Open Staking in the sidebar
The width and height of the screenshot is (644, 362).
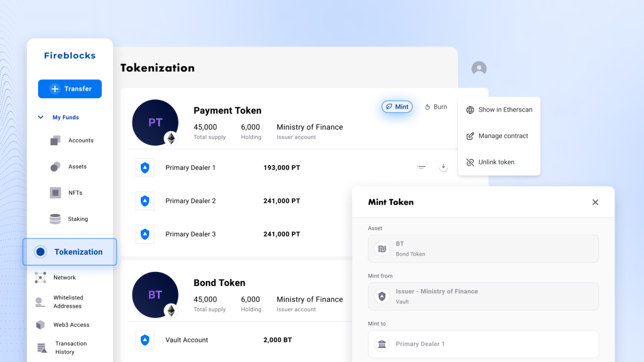coord(78,219)
